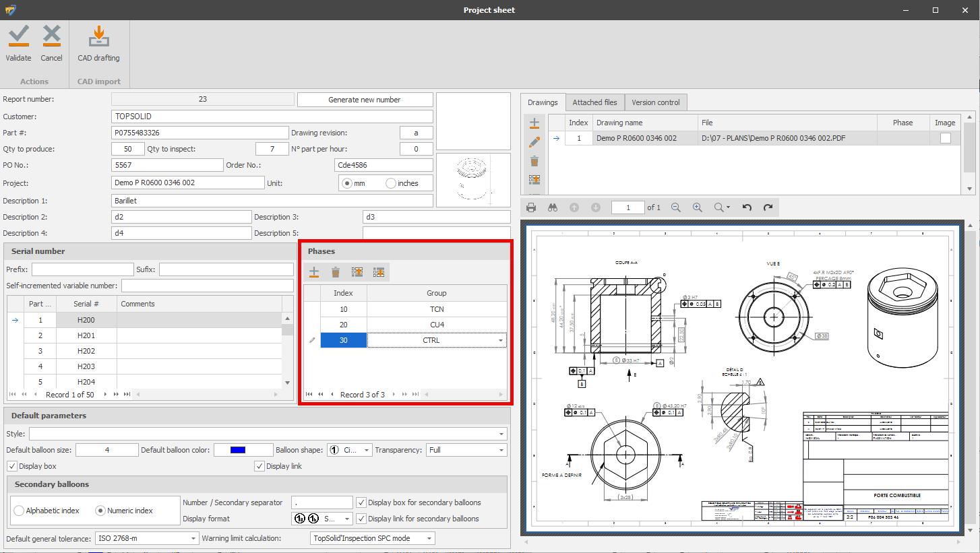Rotate drawing using the undo arrow icon
The image size is (980, 553).
click(747, 207)
